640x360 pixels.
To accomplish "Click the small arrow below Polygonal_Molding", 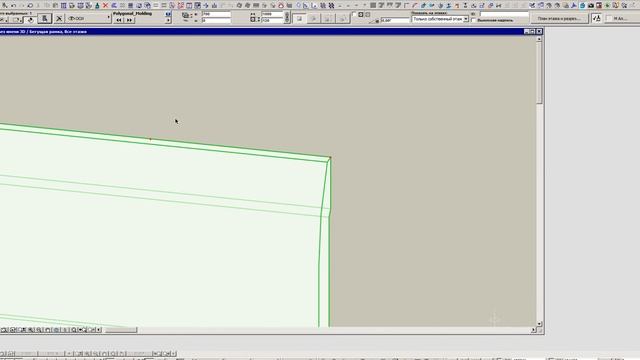I will click(168, 20).
